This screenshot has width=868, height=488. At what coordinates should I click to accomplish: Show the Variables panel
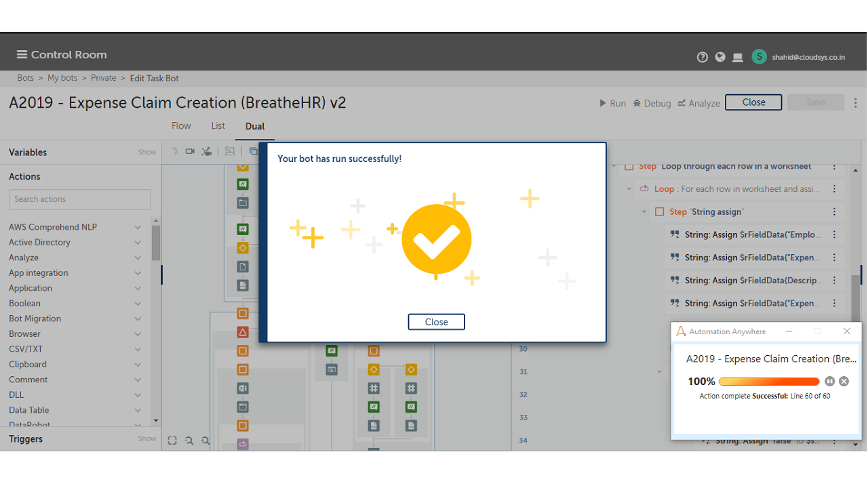tap(147, 152)
